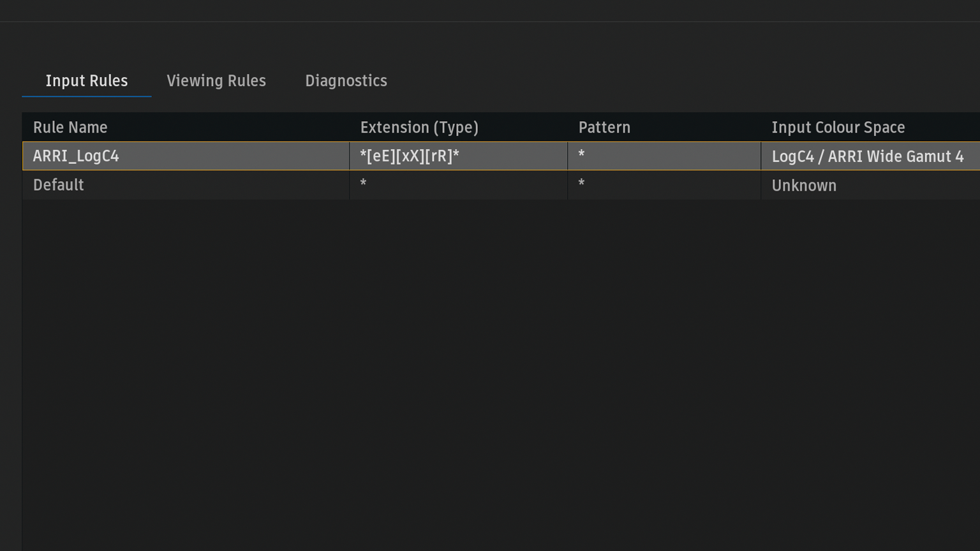Click divider between Rule Name and Extension headers

click(349, 128)
